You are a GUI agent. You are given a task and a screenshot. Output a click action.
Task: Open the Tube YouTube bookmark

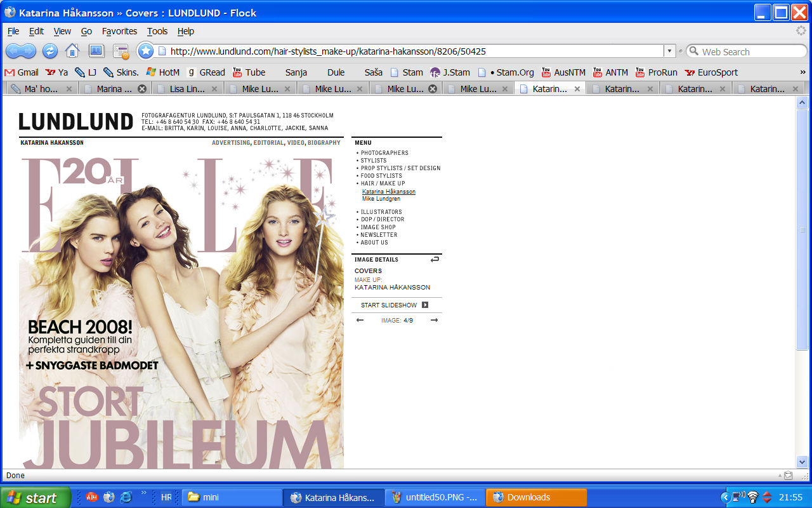click(x=249, y=72)
